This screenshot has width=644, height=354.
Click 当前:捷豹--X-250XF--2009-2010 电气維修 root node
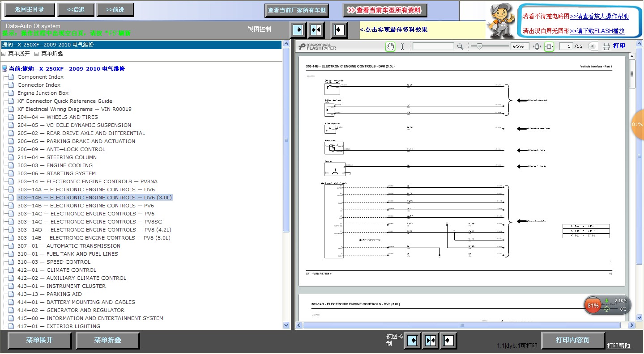click(x=67, y=69)
